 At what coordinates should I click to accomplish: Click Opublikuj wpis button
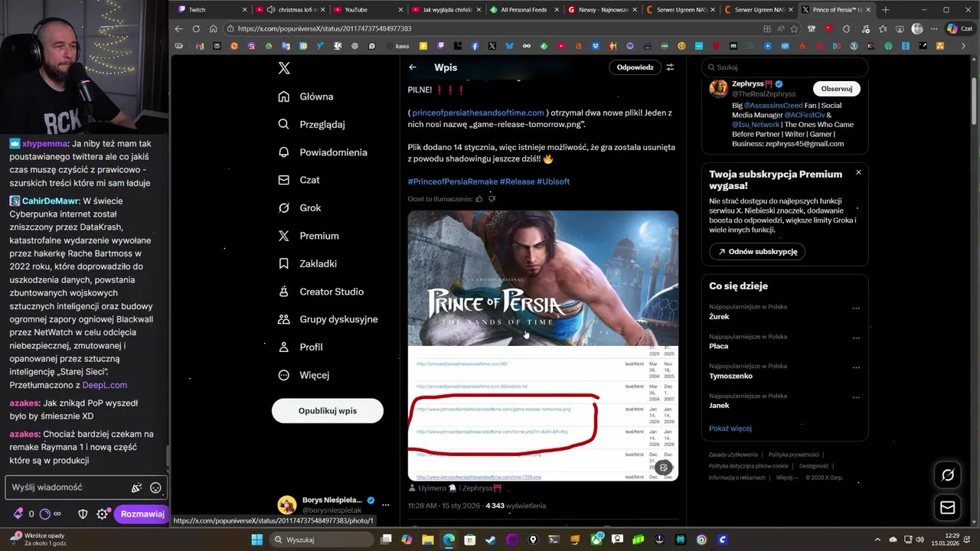(328, 411)
